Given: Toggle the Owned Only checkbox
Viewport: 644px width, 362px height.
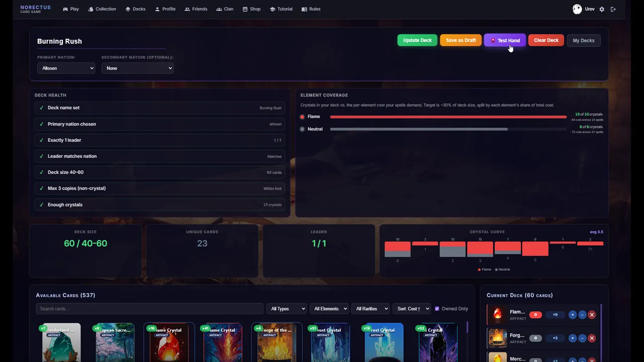Looking at the screenshot, I should [x=437, y=309].
